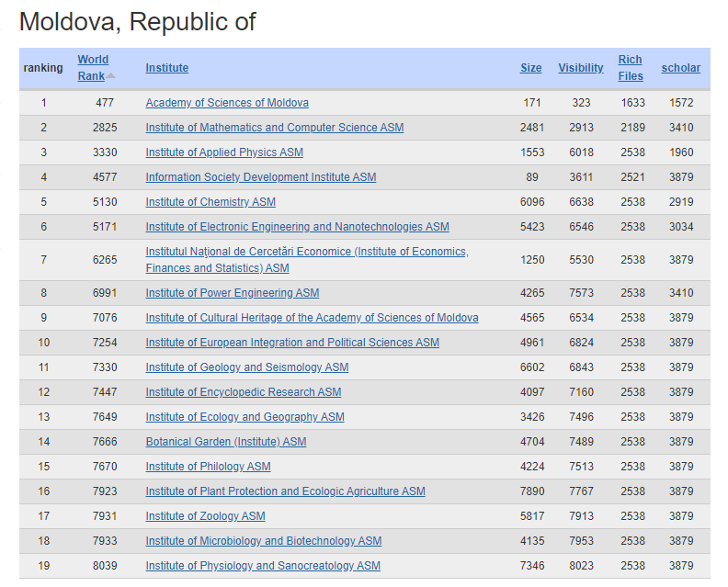The image size is (728, 587).
Task: Sort table by scholar column
Action: pos(680,68)
